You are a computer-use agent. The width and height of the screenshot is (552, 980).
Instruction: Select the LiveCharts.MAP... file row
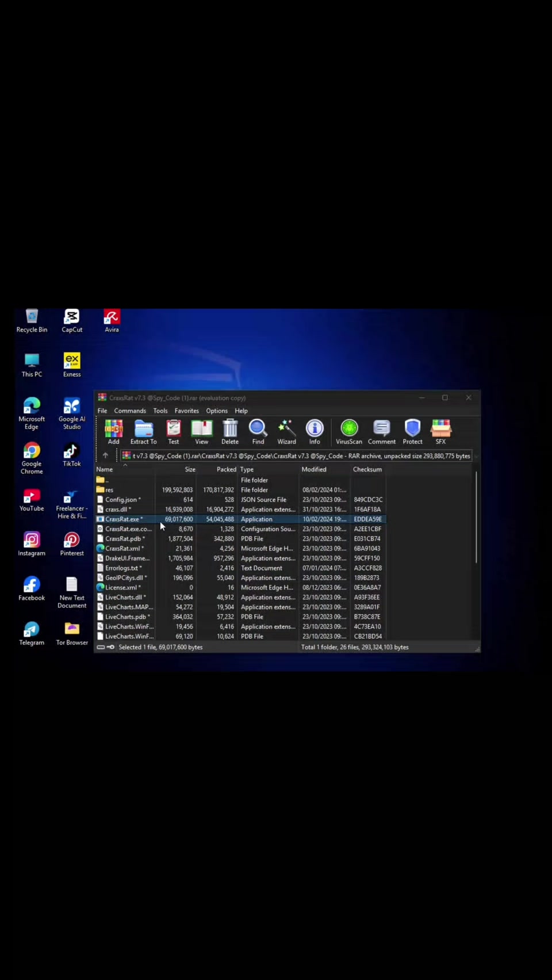coord(240,607)
